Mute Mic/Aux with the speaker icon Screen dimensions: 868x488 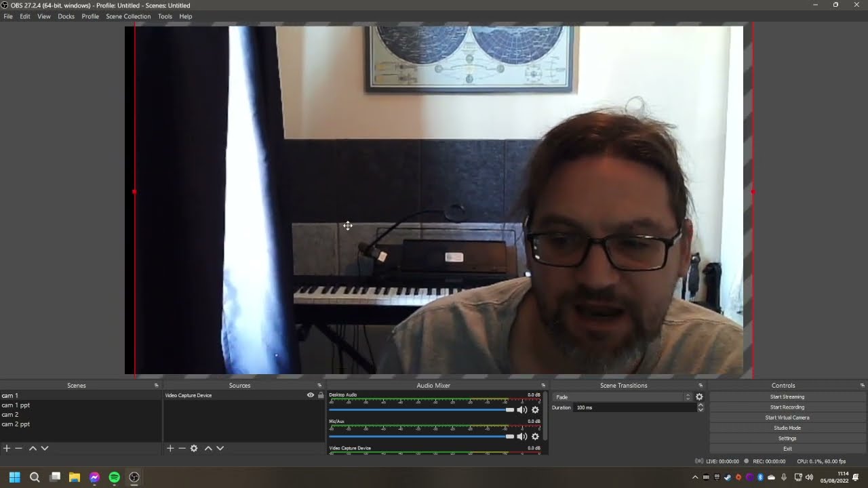(x=521, y=436)
